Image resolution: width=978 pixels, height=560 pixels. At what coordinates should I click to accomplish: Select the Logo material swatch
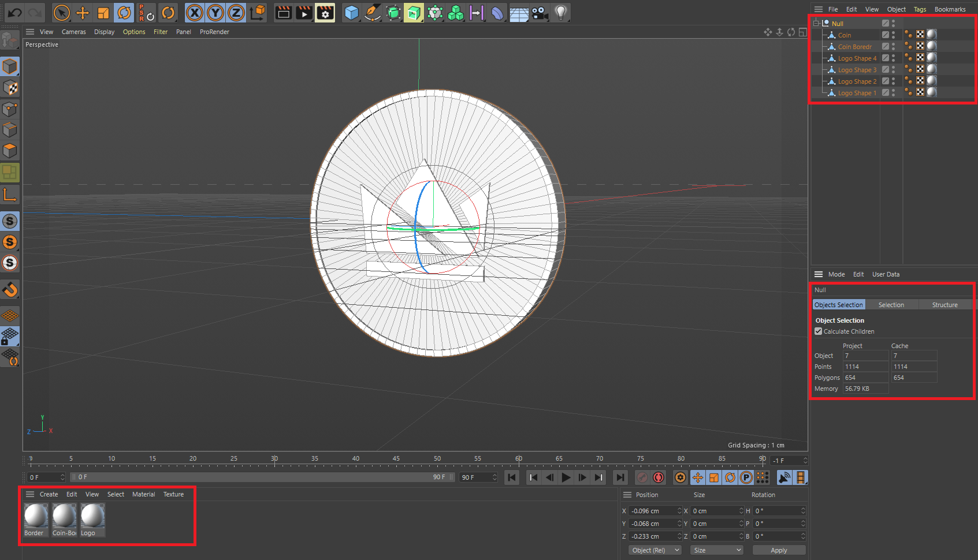click(x=92, y=517)
